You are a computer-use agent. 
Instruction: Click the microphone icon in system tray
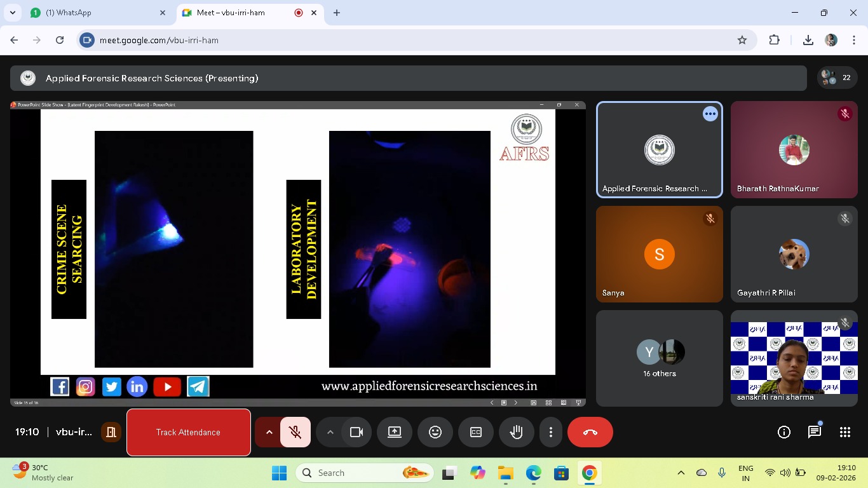pos(722,473)
